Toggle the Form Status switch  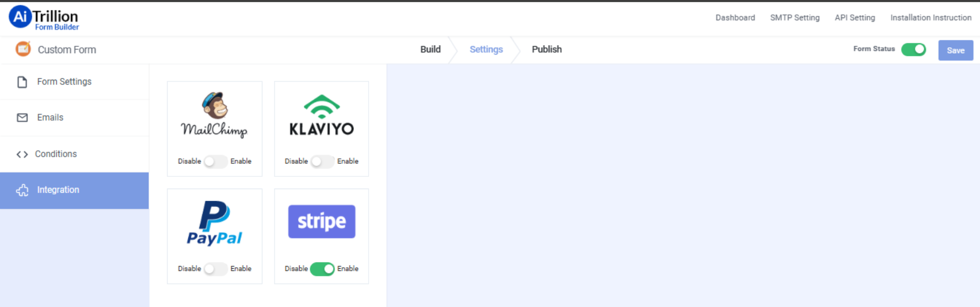pyautogui.click(x=913, y=49)
